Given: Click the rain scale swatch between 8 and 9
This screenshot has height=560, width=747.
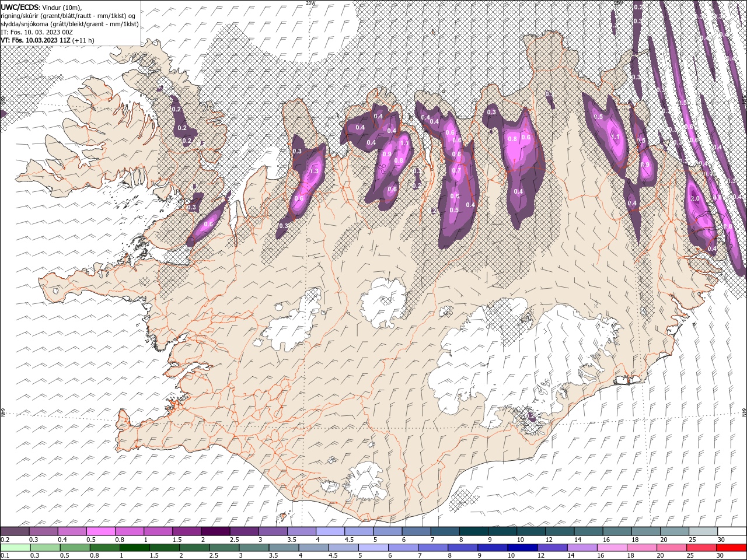Looking at the screenshot, I should coord(463,547).
